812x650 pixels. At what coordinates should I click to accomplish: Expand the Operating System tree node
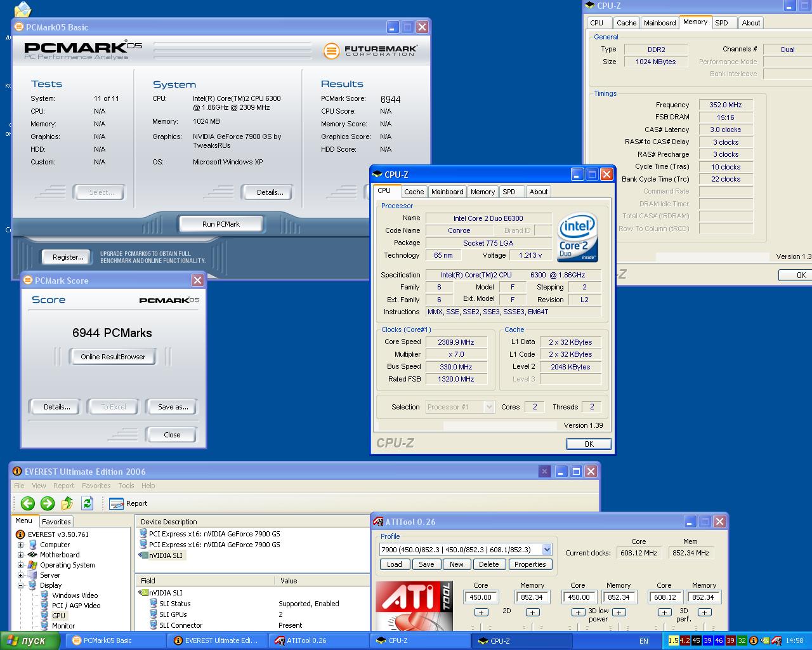click(x=20, y=565)
